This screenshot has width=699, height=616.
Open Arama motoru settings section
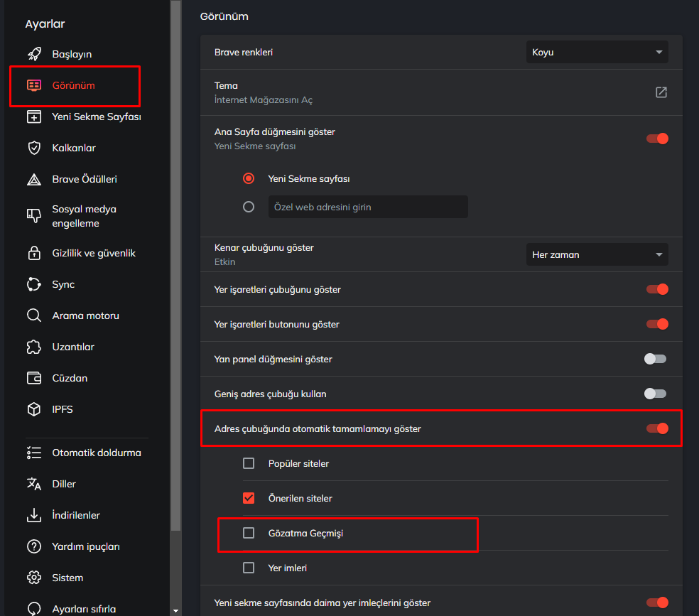pos(85,315)
